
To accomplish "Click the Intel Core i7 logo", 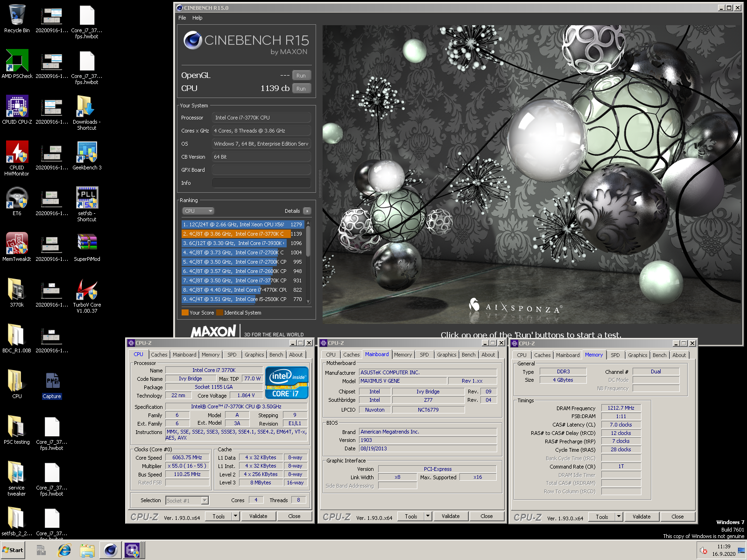I will pyautogui.click(x=287, y=382).
